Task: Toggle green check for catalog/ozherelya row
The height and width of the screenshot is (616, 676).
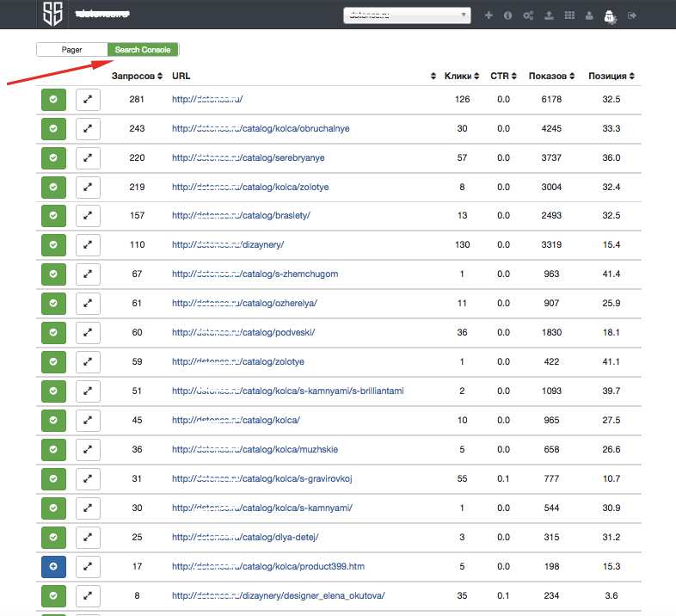Action: click(x=53, y=304)
